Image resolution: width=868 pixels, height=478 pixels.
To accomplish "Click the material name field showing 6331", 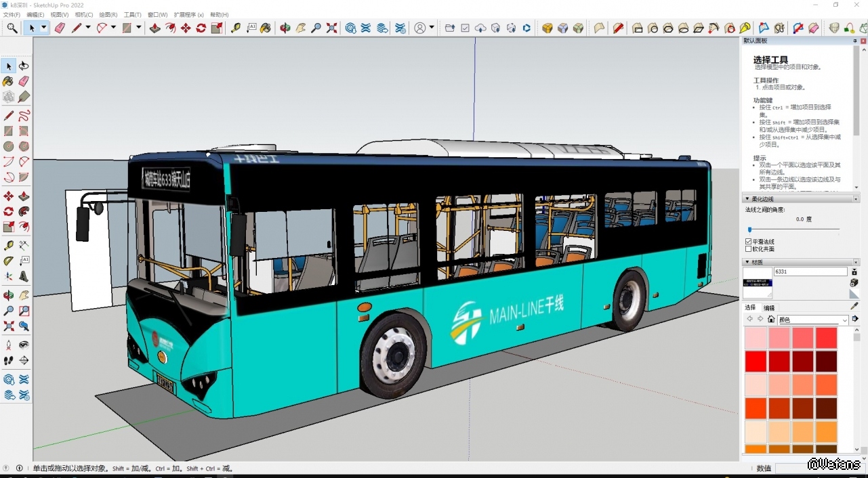I will (810, 271).
